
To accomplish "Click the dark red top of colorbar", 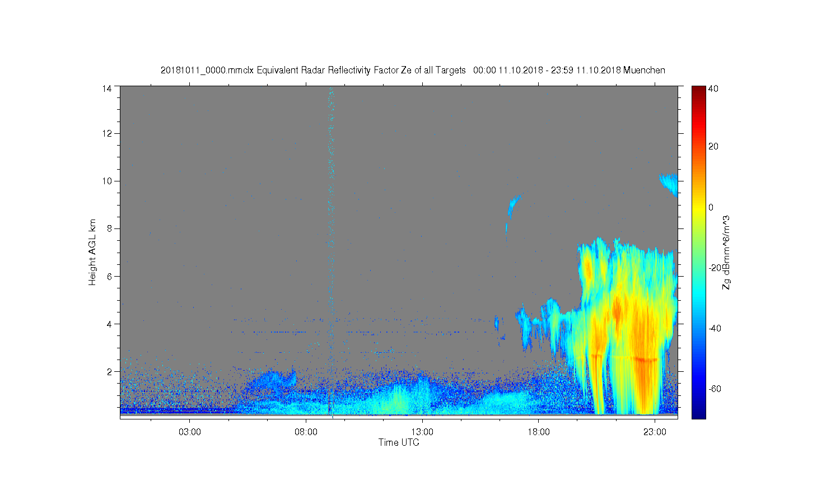I will tap(698, 91).
